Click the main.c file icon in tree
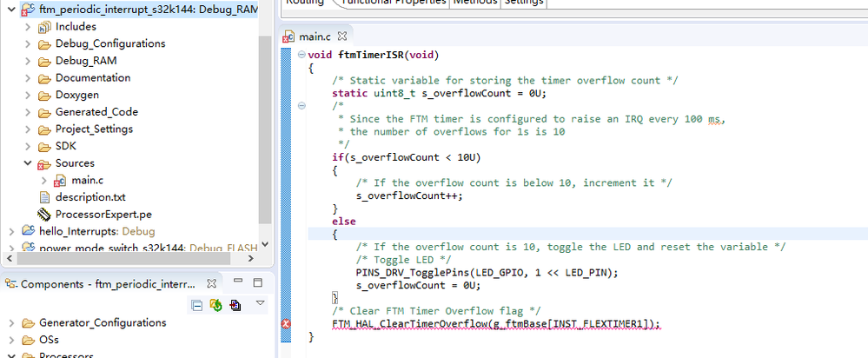868x358 pixels. pos(60,181)
